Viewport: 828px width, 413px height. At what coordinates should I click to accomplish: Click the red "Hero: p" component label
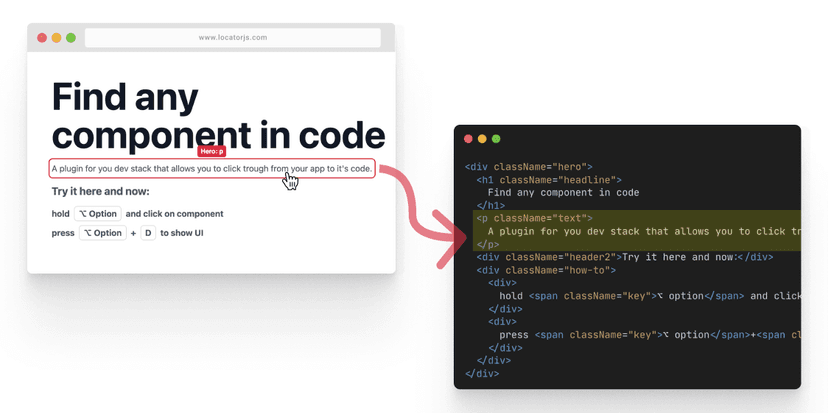(x=211, y=151)
